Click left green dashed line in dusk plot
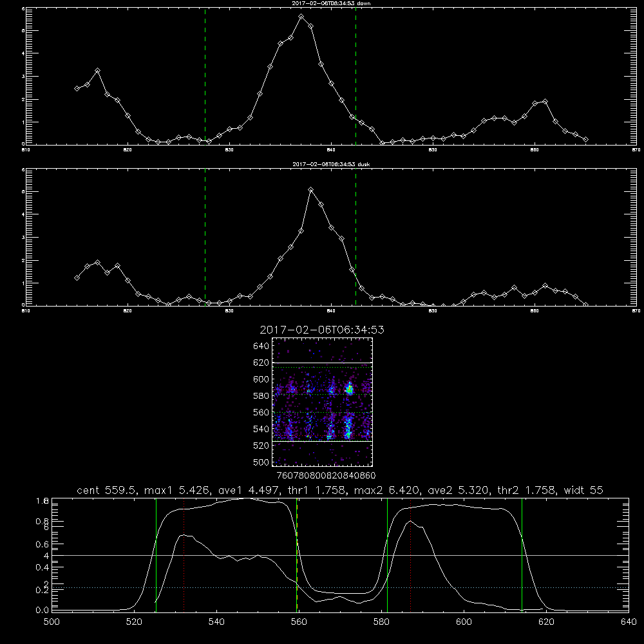This screenshot has width=644, height=644. coord(205,237)
